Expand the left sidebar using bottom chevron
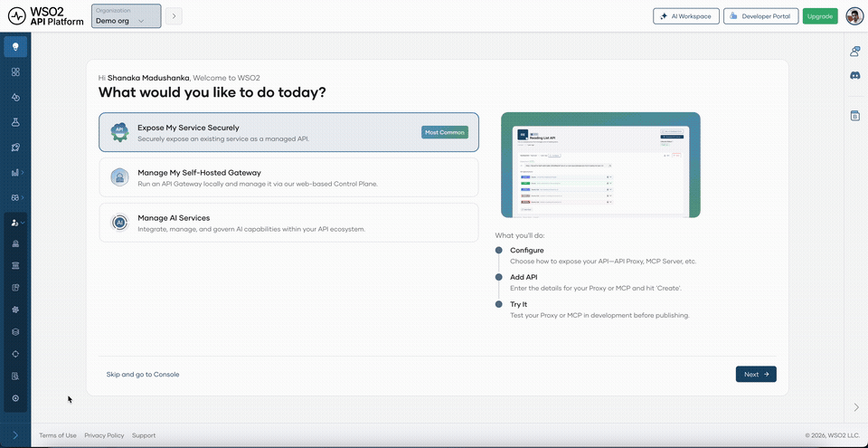 15,435
